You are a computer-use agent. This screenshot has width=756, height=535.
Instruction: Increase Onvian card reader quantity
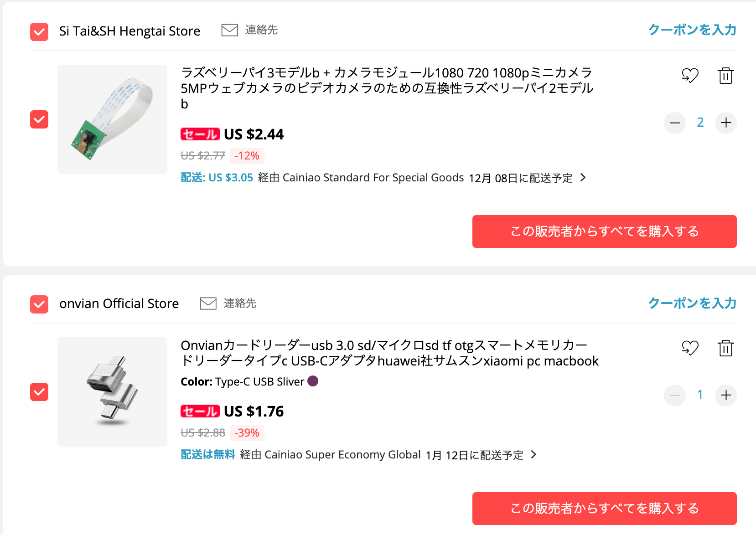(725, 395)
